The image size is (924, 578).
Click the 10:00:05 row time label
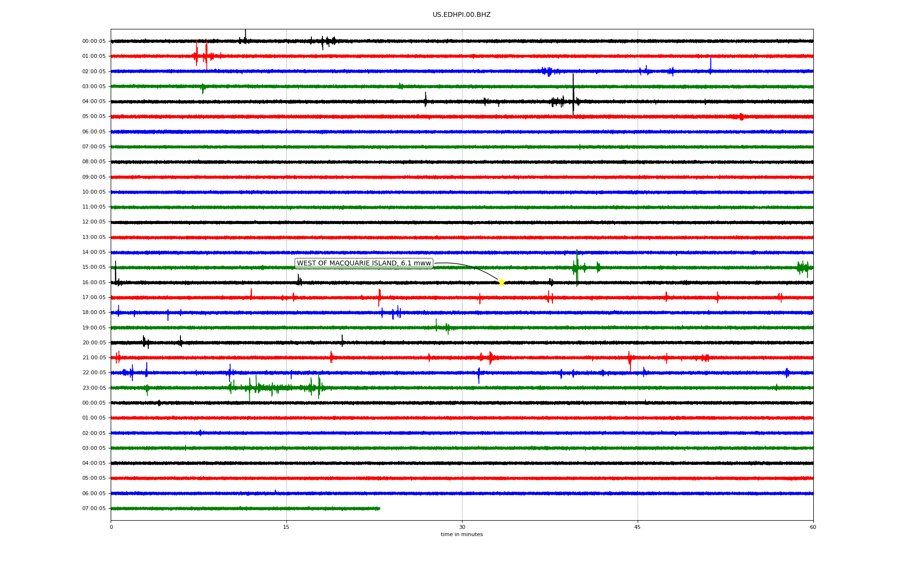pyautogui.click(x=94, y=192)
